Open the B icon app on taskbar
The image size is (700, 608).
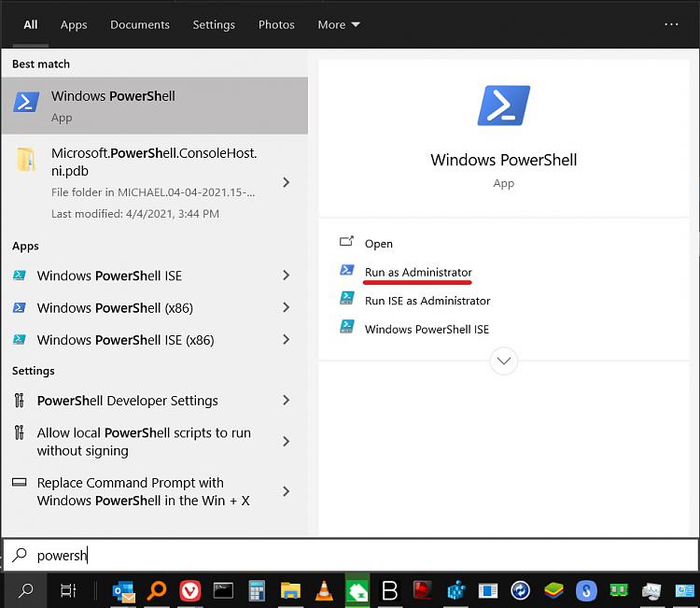pyautogui.click(x=390, y=591)
